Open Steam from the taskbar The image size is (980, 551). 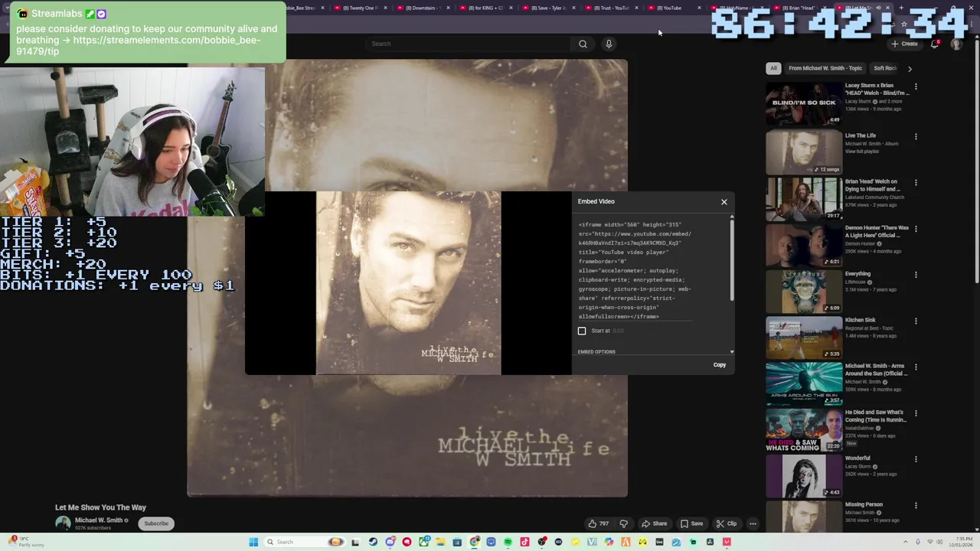(373, 542)
